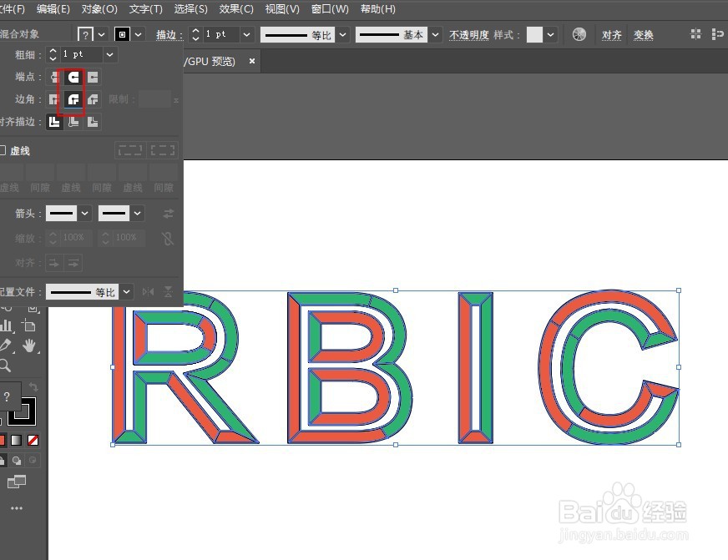
Task: Click the 变换 transform button
Action: (644, 35)
